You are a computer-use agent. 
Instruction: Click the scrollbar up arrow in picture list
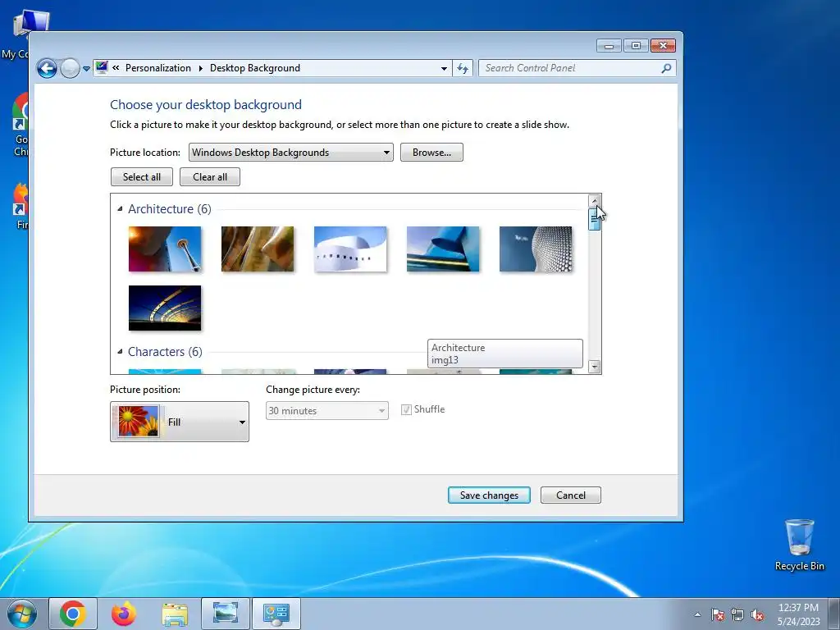(x=594, y=200)
